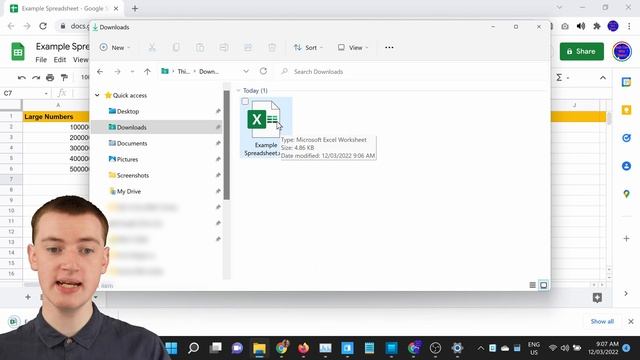Get add-ons plus icon in side panel
This screenshot has height=360, width=640.
point(626,238)
